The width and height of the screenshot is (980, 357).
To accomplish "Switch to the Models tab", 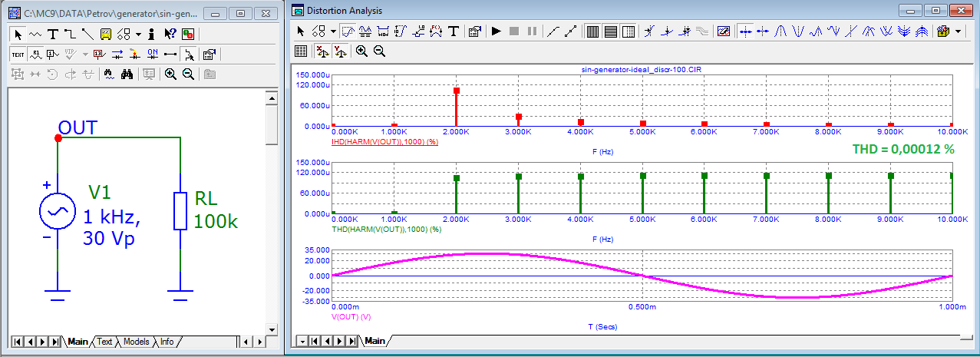I will [x=136, y=342].
